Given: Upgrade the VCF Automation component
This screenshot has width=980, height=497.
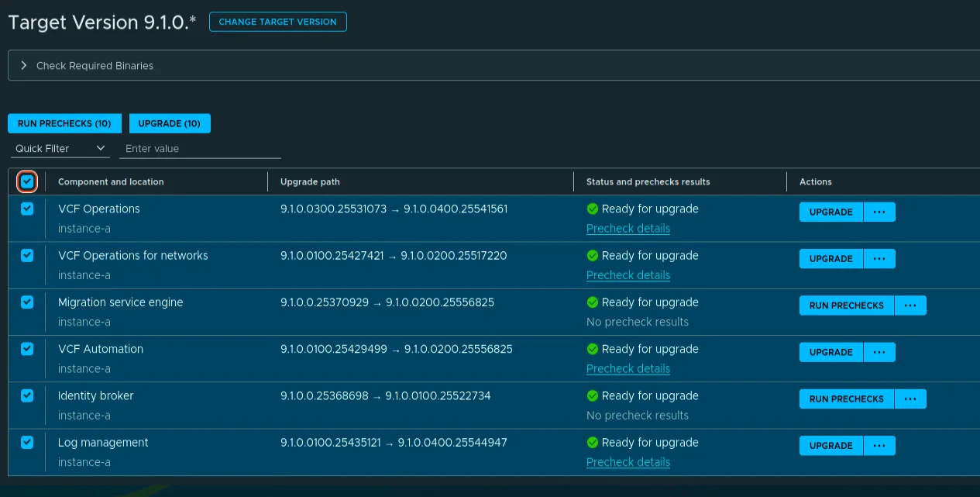Looking at the screenshot, I should (x=830, y=352).
